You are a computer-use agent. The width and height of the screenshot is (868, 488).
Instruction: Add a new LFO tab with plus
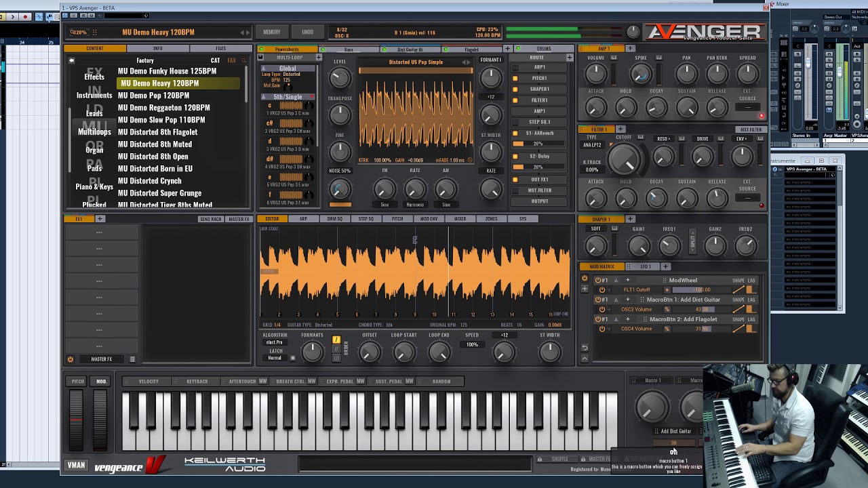coord(665,266)
